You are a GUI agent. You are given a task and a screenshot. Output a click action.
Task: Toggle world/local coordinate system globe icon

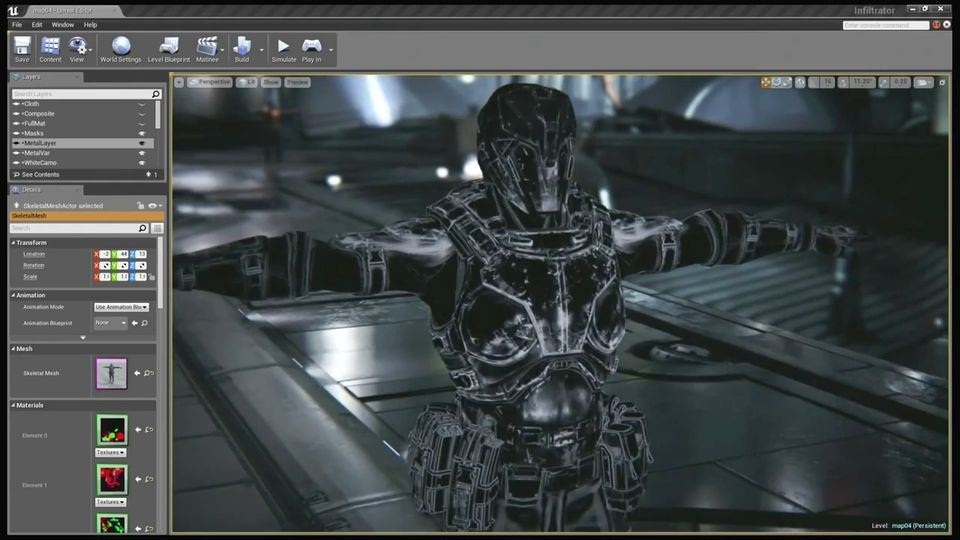tap(800, 82)
